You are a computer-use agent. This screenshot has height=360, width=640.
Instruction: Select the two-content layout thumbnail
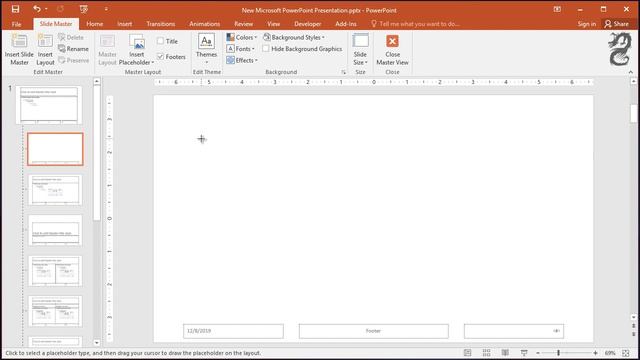click(x=55, y=271)
